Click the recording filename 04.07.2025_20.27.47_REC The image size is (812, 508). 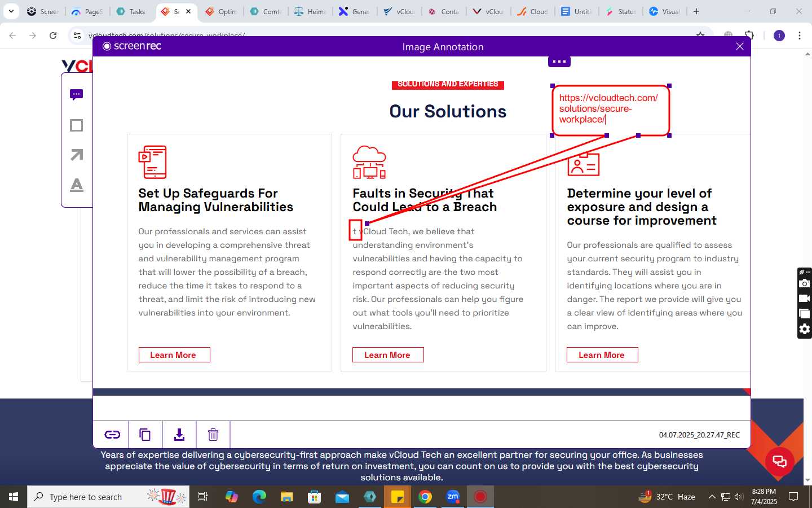click(699, 435)
